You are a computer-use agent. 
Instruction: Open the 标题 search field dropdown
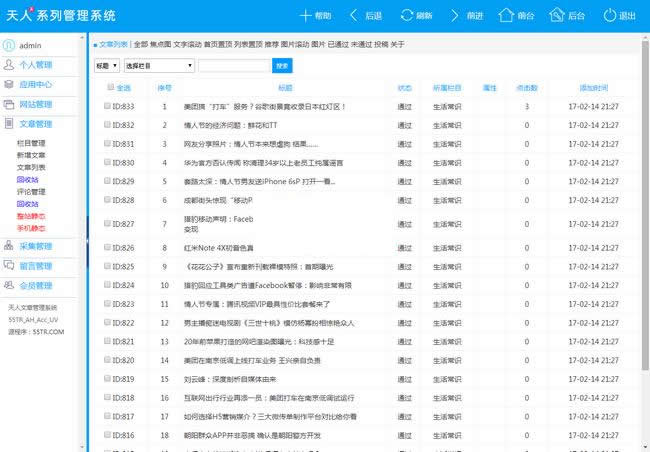105,66
